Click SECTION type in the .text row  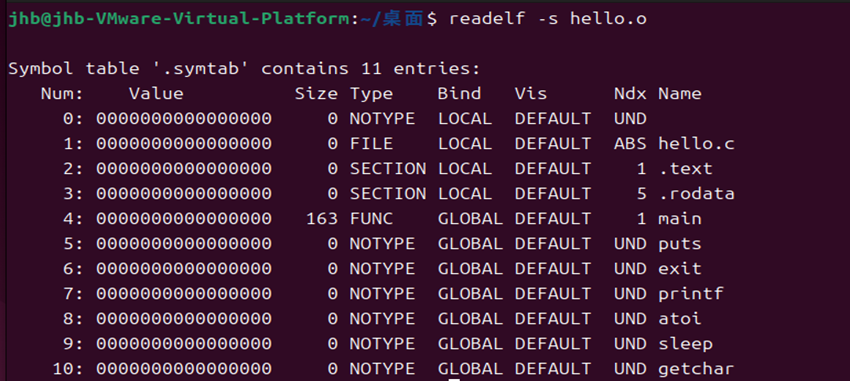click(388, 169)
